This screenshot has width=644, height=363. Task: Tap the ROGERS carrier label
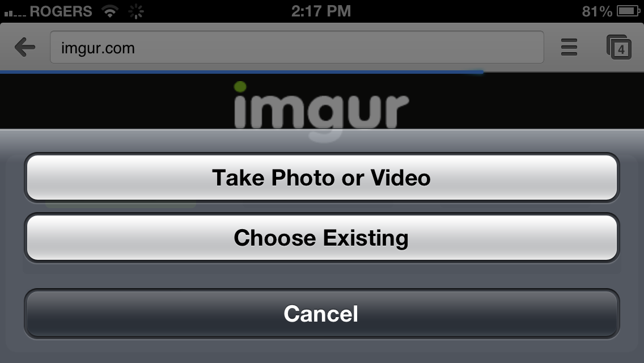pos(61,11)
